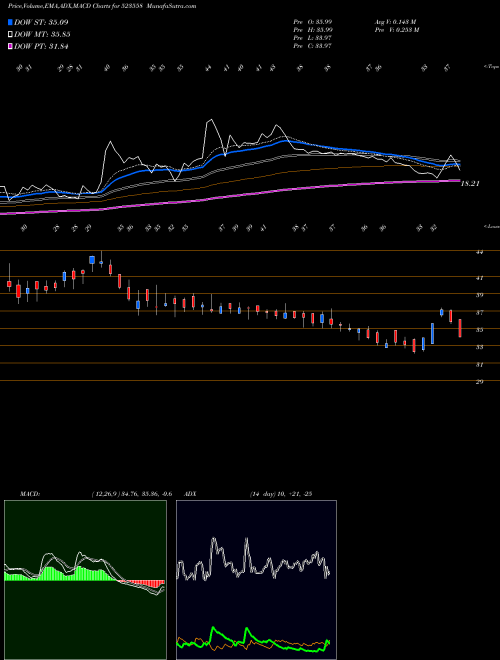500x660 pixels.
Task: Click the tall blue candlestick near the right end
Action: pyautogui.click(x=432, y=333)
